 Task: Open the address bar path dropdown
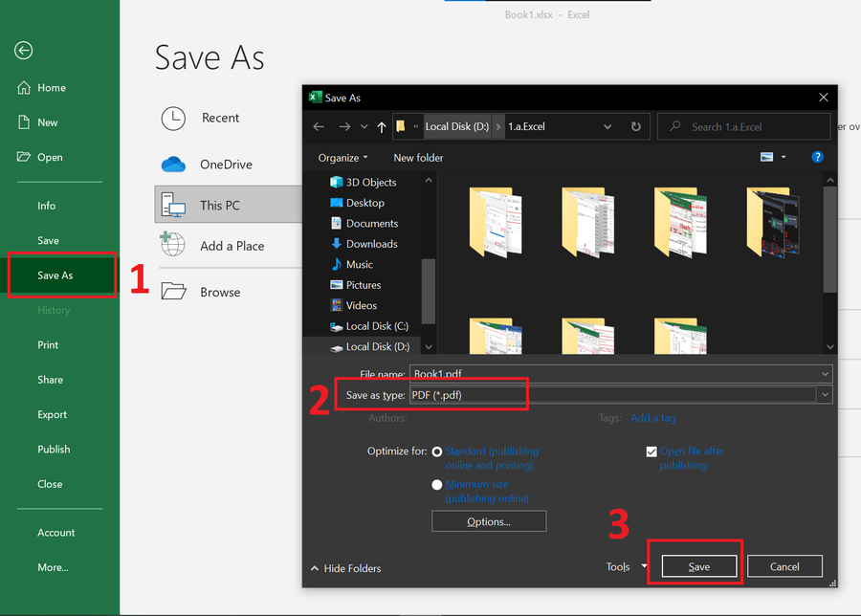[607, 127]
